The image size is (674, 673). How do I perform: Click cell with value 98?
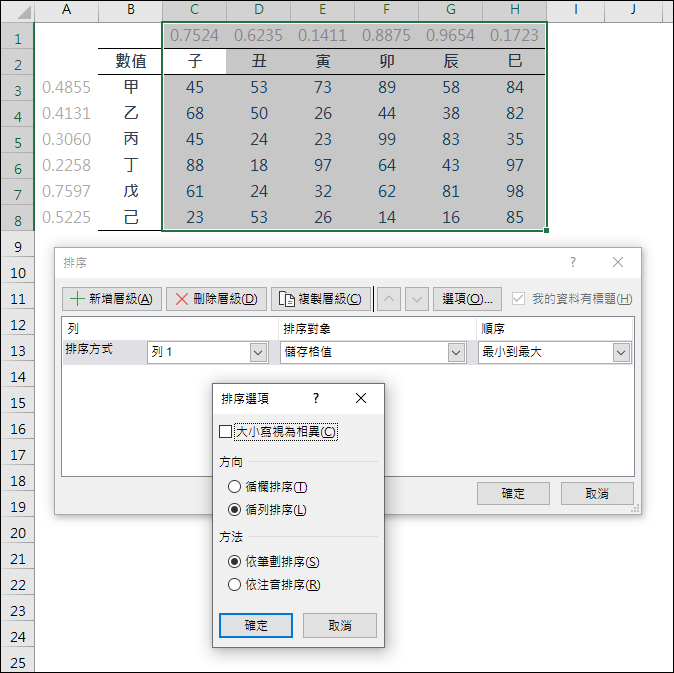515,191
